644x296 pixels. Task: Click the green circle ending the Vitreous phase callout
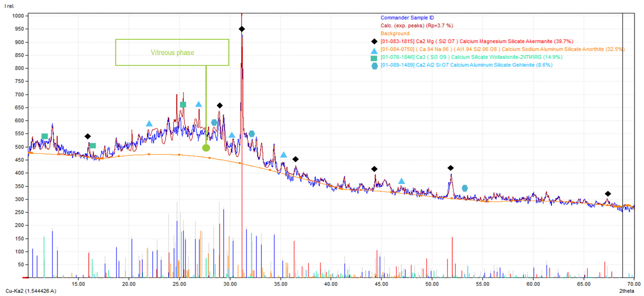coord(206,148)
